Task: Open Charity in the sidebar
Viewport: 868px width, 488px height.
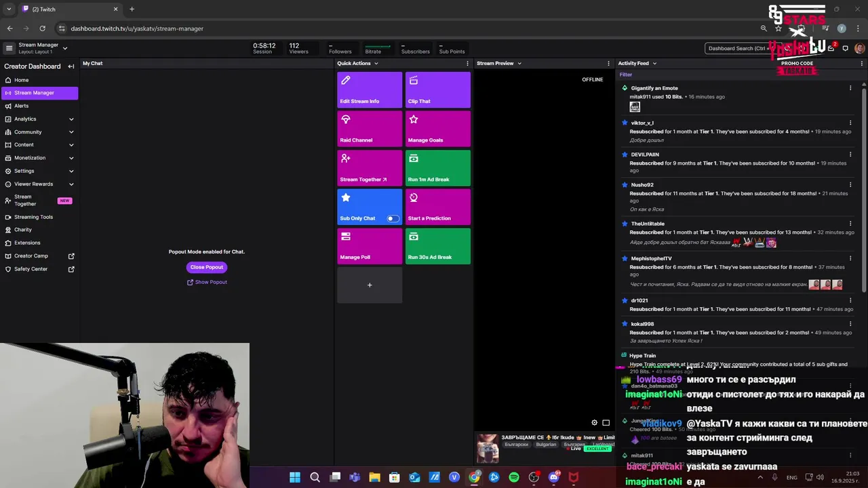Action: 39,230
